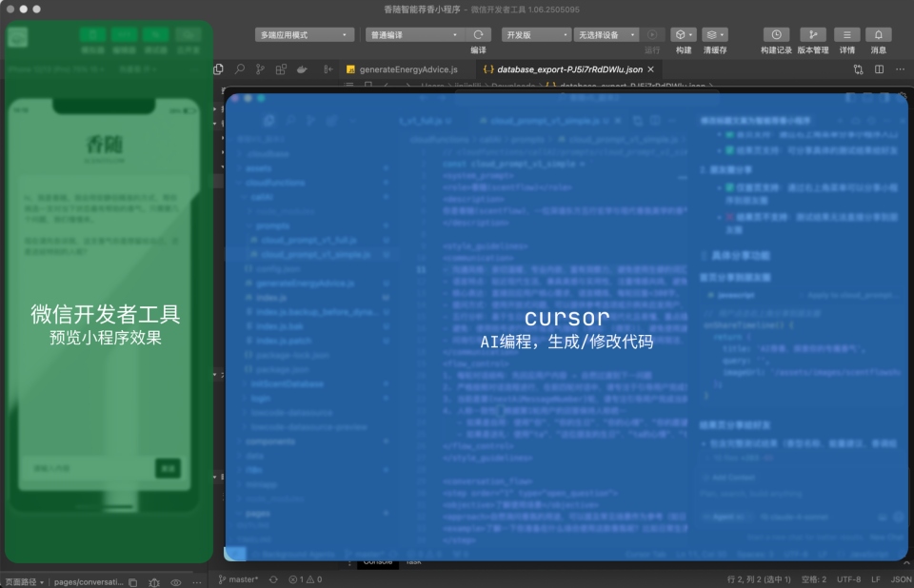This screenshot has height=588, width=914.
Task: Toggle the eye preview icon in the status bar
Action: (175, 582)
